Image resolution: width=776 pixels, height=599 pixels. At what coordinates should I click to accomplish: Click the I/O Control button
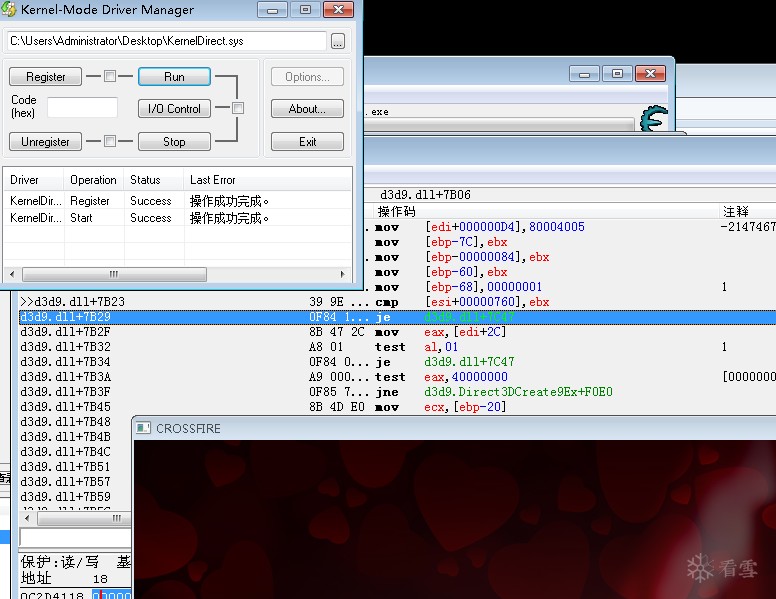[174, 109]
